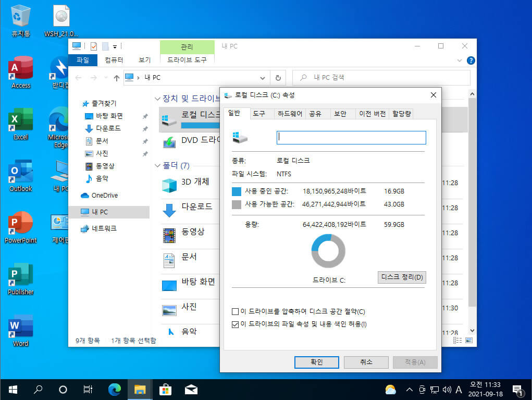532x400 pixels.
Task: Switch to large icons view button
Action: 468,340
